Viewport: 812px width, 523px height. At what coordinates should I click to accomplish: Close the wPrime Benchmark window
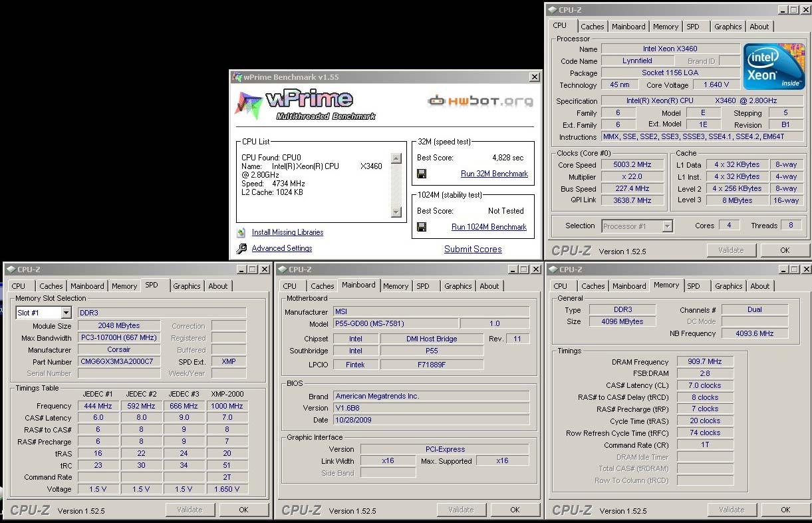tap(534, 77)
